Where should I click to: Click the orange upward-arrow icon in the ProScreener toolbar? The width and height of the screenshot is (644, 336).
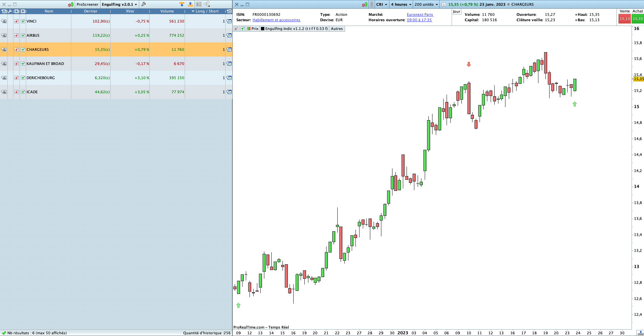[x=190, y=4]
